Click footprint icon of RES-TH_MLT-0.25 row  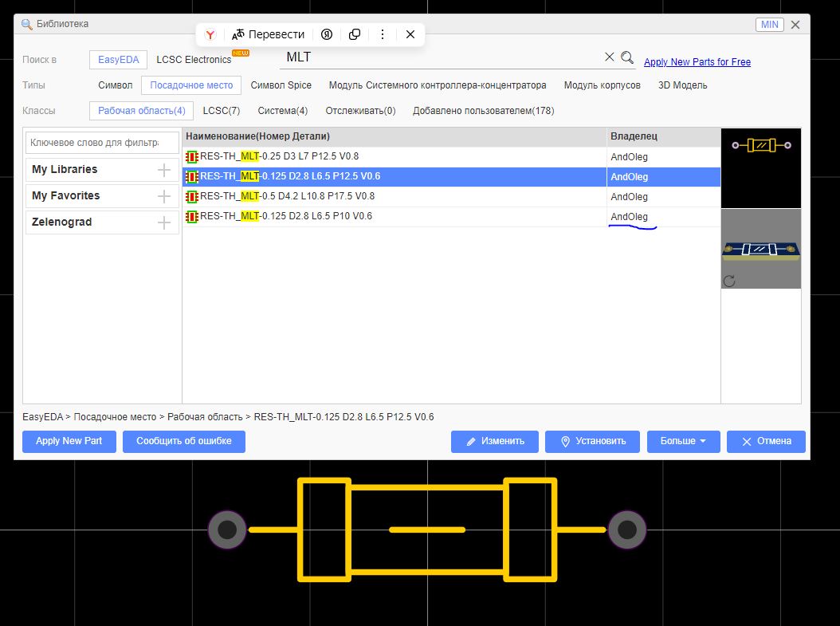coord(192,157)
